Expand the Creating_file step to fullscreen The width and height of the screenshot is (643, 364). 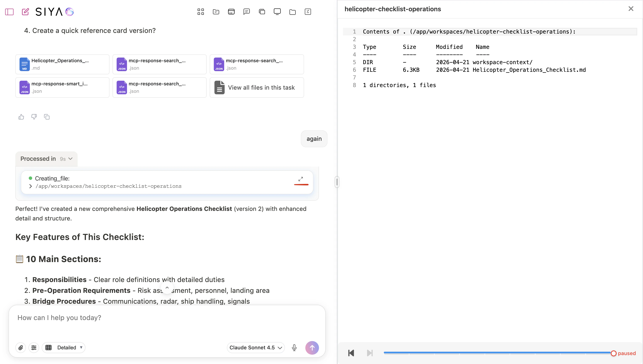click(301, 179)
